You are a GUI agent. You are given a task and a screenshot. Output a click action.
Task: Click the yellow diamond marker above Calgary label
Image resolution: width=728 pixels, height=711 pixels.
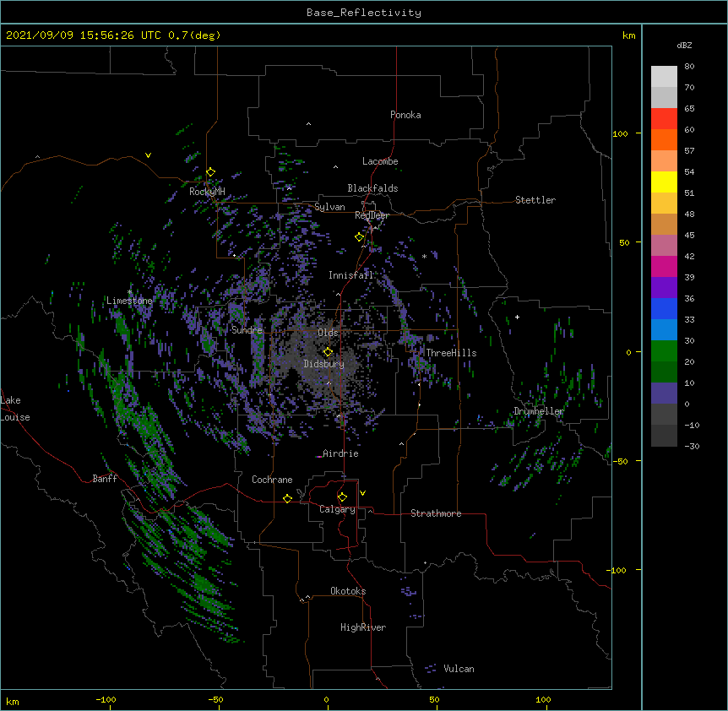342,497
